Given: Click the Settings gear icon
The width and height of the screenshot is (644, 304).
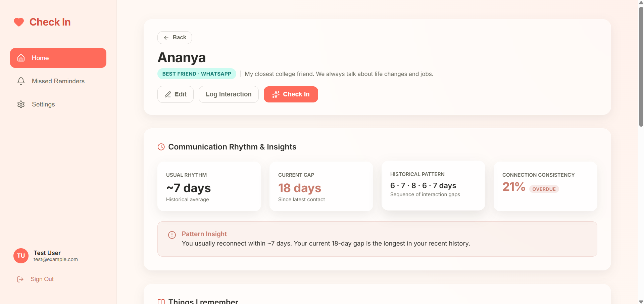Looking at the screenshot, I should click(21, 104).
